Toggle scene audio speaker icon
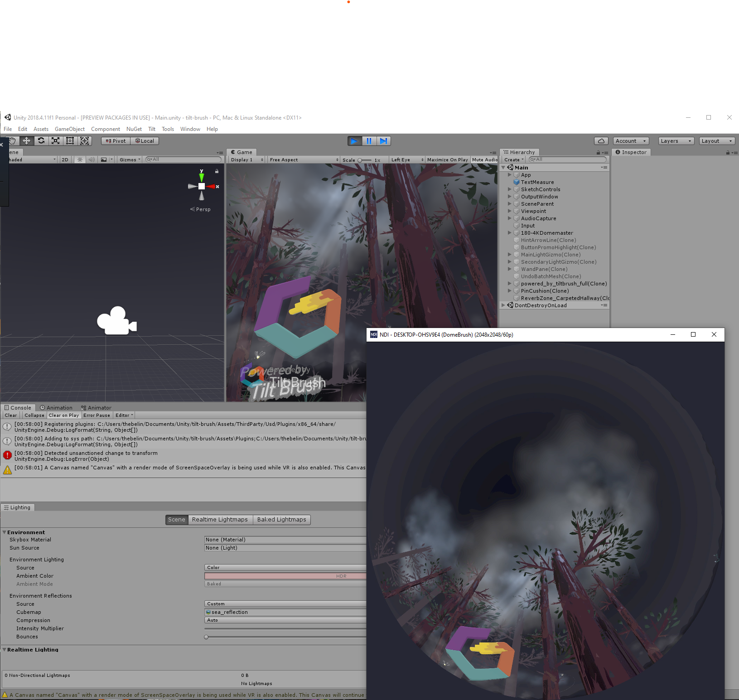This screenshot has width=739, height=700. (x=92, y=159)
